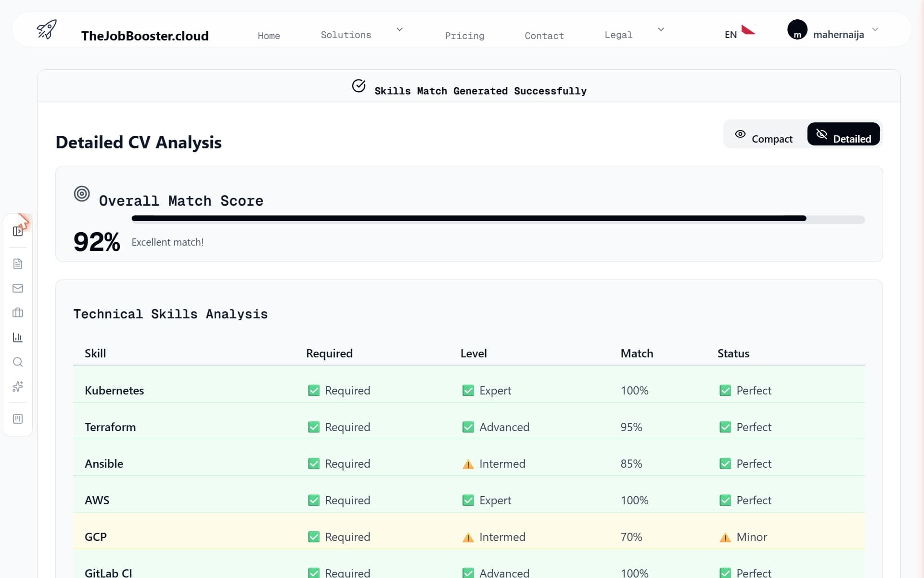Click the 70% match value for GCP
This screenshot has width=924, height=578.
click(x=631, y=537)
